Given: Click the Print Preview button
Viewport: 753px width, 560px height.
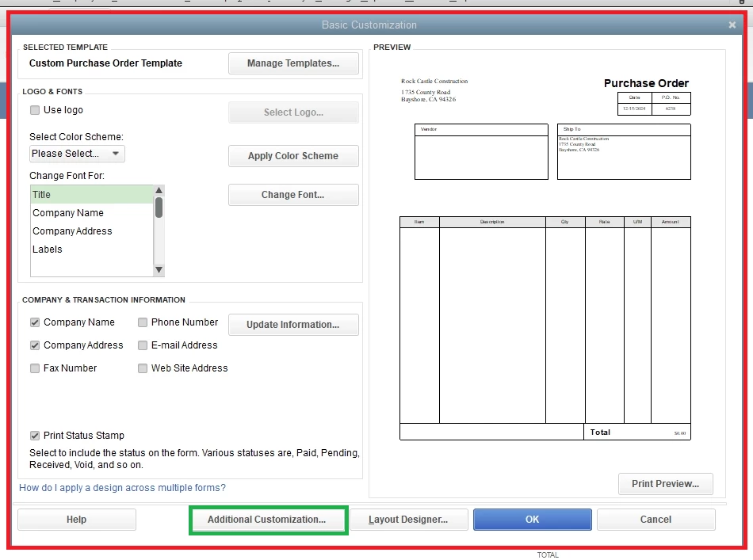Looking at the screenshot, I should [666, 484].
